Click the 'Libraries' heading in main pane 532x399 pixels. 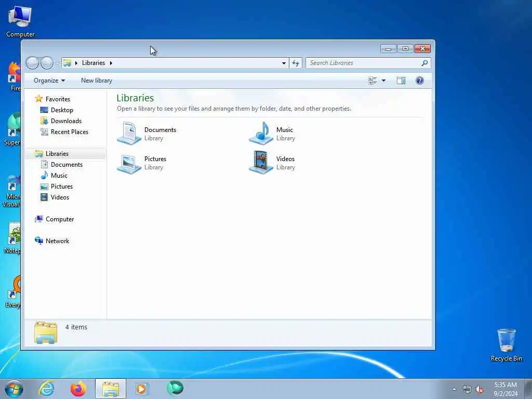135,98
